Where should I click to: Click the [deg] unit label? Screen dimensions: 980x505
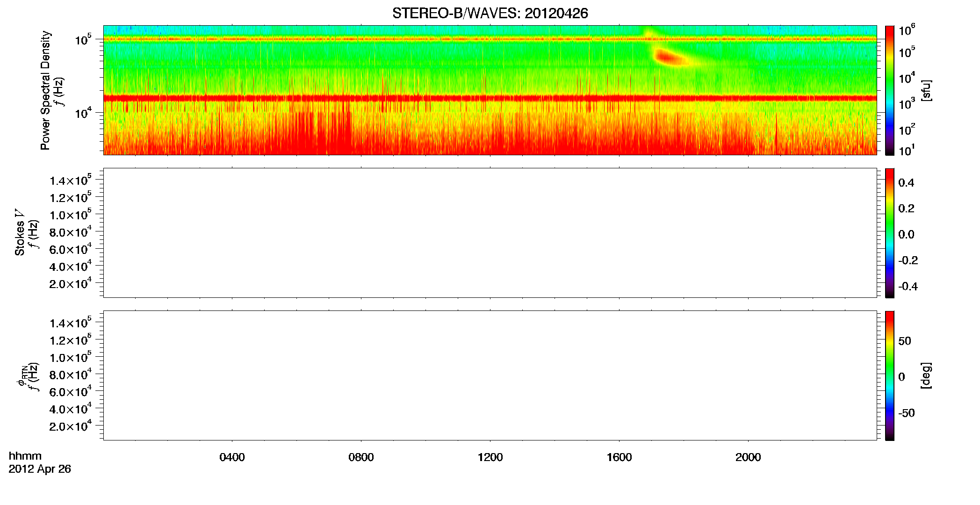(926, 375)
